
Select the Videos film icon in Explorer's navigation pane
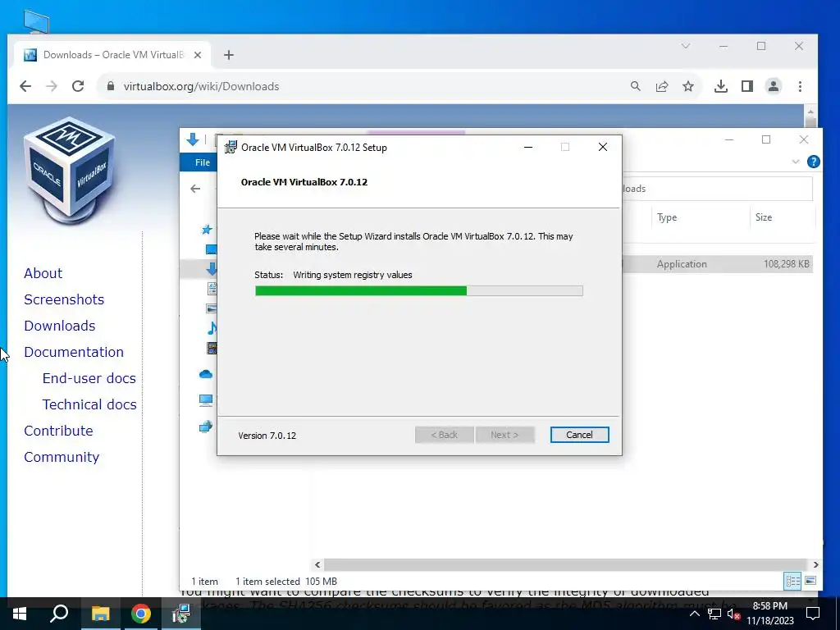tap(212, 348)
